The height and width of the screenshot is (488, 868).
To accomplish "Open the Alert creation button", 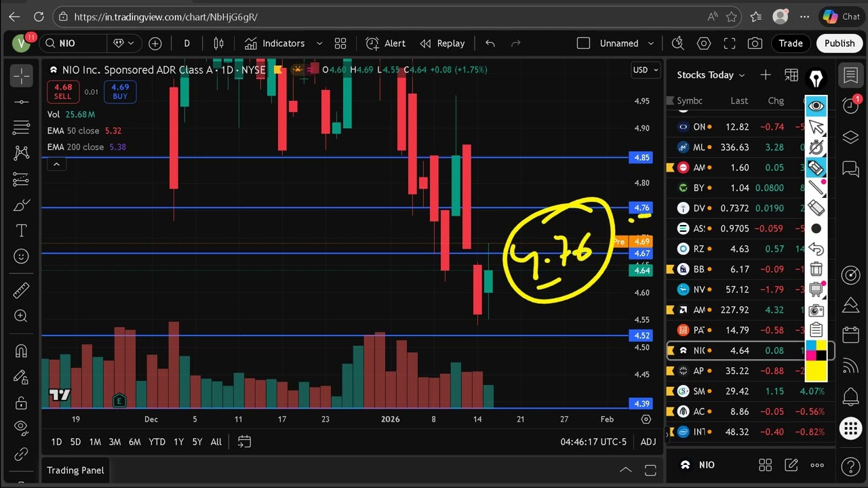I will 386,43.
